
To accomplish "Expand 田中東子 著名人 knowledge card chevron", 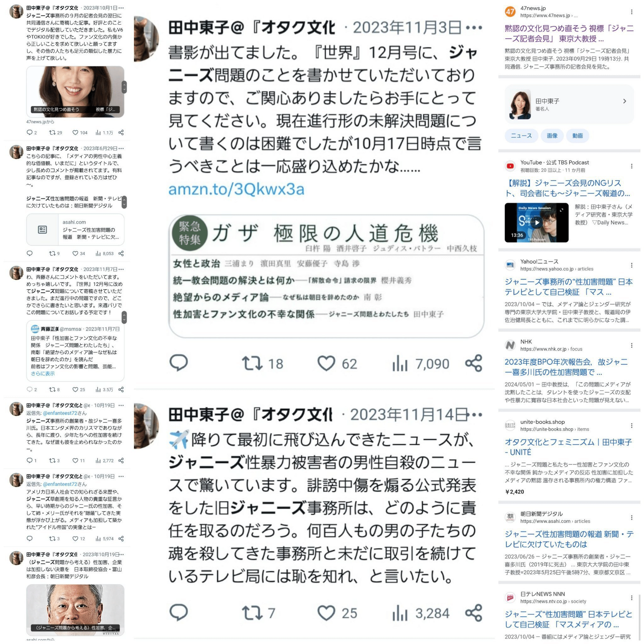I will 625,101.
